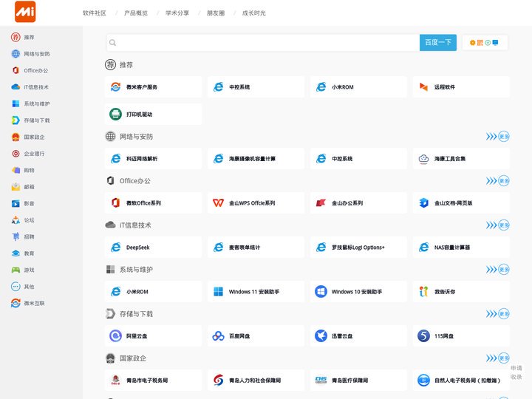Open the 阿里云盘 card

154,336
